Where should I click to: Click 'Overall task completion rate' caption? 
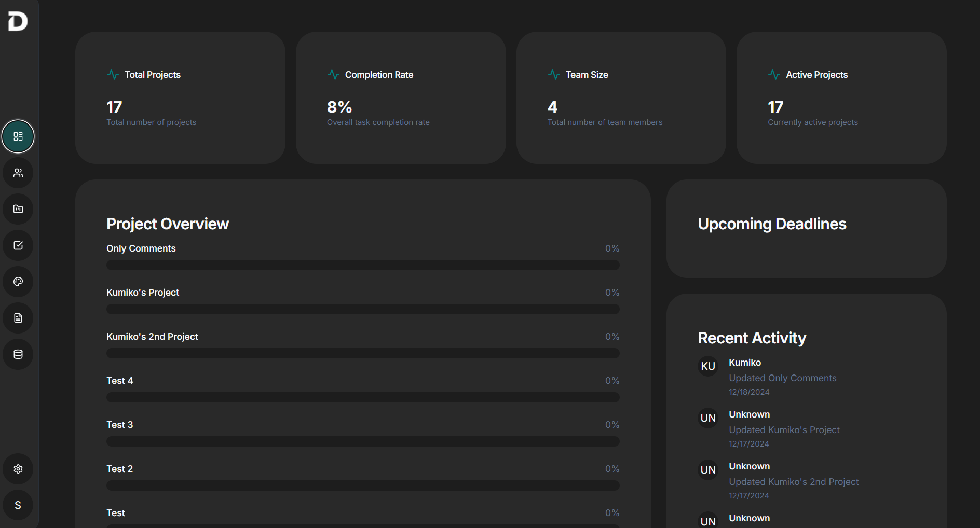tap(378, 122)
